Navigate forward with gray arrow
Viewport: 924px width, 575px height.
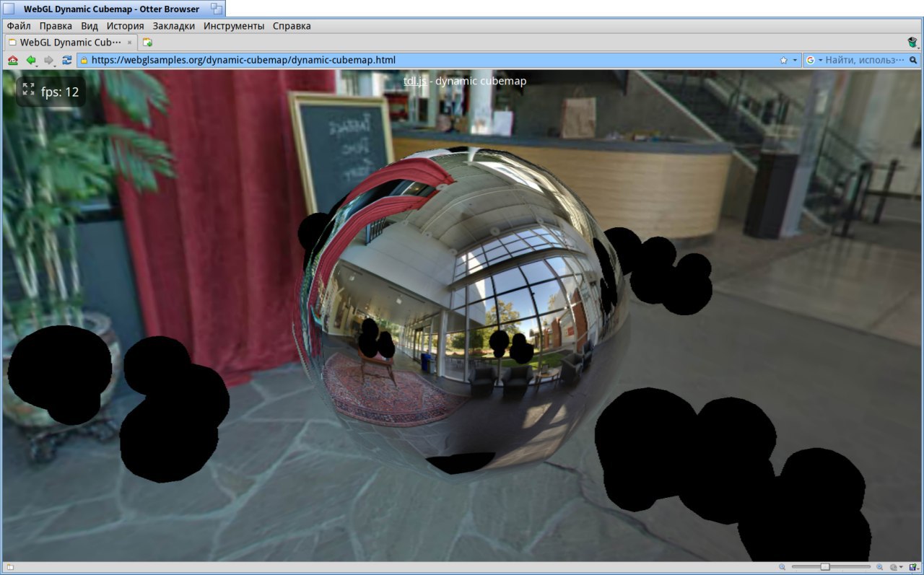pyautogui.click(x=49, y=61)
